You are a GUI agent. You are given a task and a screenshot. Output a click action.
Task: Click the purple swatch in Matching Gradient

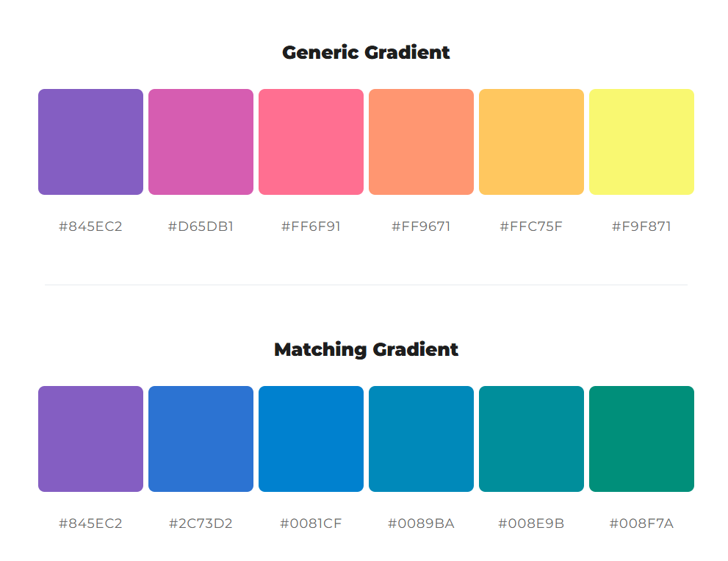[90, 439]
